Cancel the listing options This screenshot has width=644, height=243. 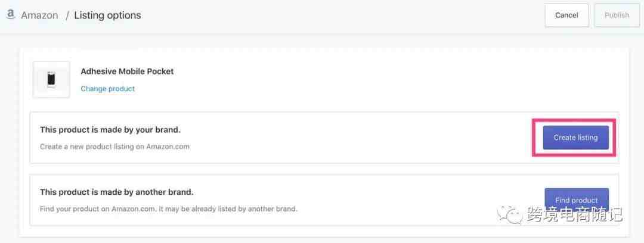[566, 15]
